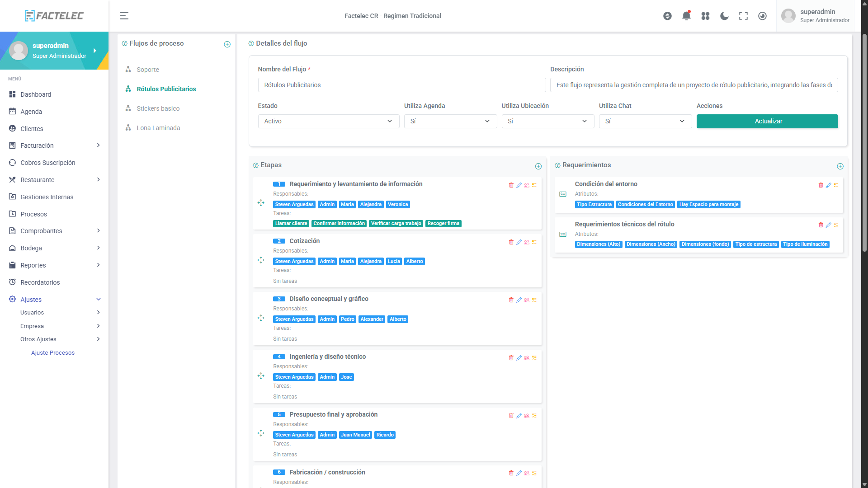Toggle dark mode moon icon

coord(724,16)
